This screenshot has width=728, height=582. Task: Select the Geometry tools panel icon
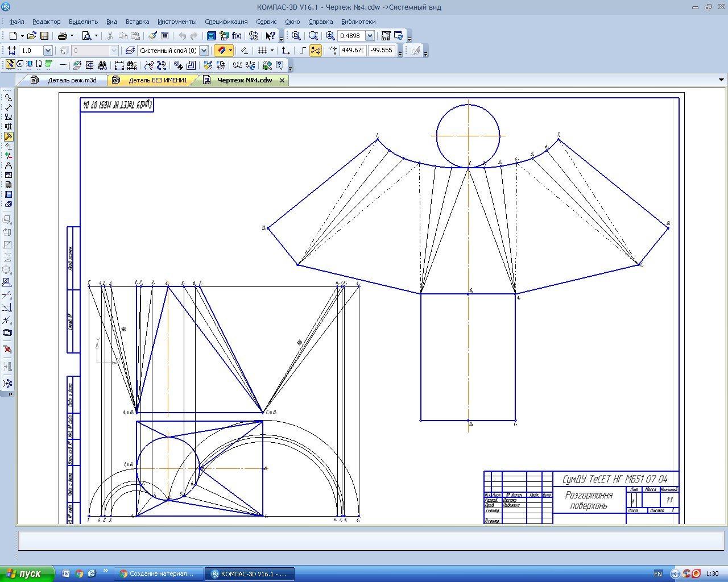tap(8, 98)
